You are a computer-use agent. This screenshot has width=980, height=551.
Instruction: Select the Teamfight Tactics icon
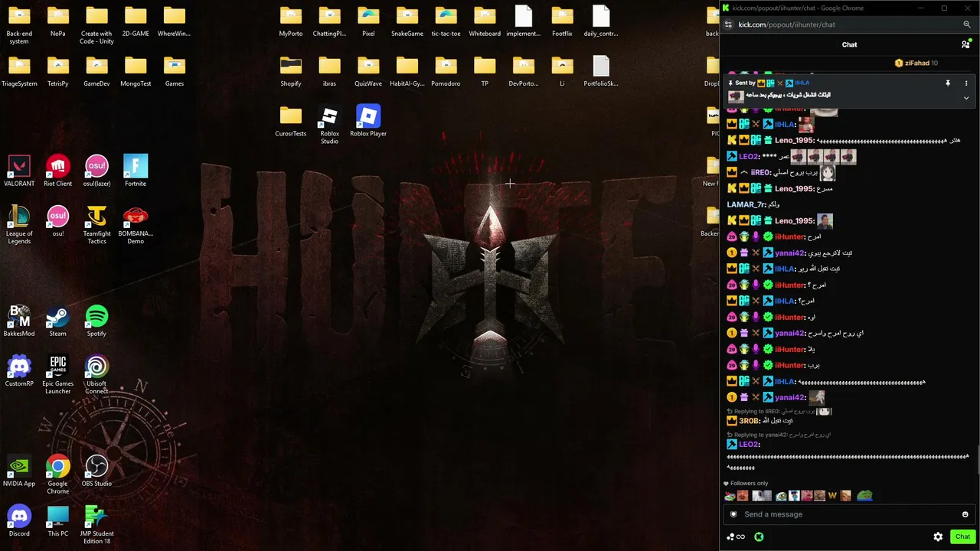pos(96,225)
